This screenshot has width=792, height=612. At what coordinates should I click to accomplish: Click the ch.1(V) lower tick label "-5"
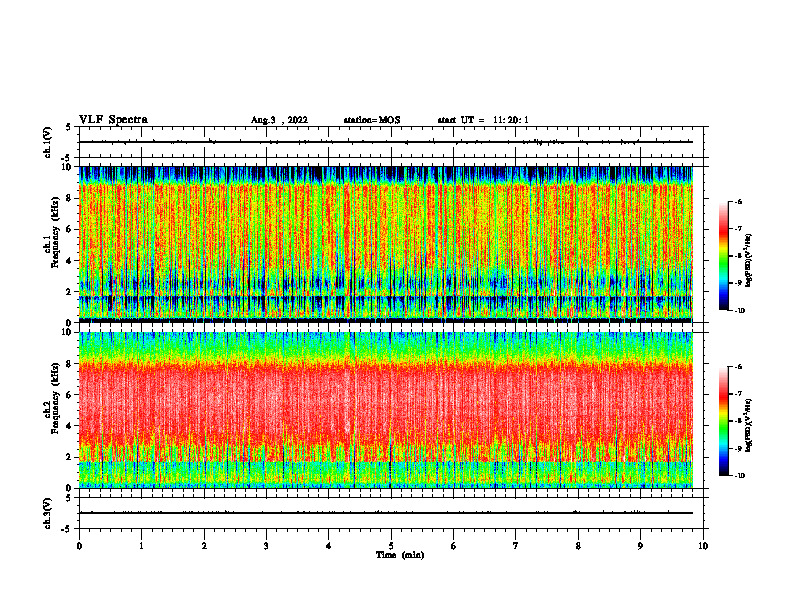click(67, 158)
